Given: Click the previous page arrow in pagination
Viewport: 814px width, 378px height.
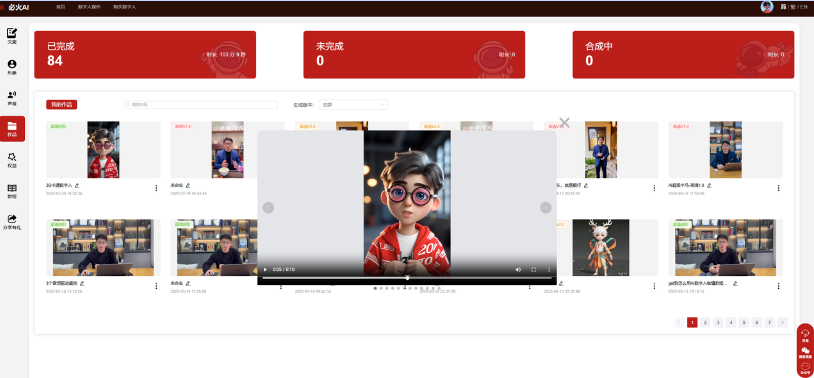Looking at the screenshot, I should coord(679,322).
